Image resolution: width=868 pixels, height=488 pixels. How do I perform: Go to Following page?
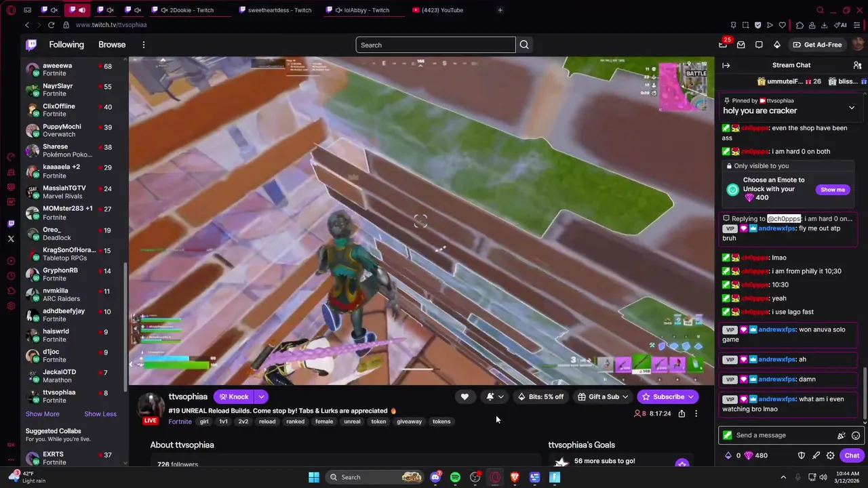[66, 45]
